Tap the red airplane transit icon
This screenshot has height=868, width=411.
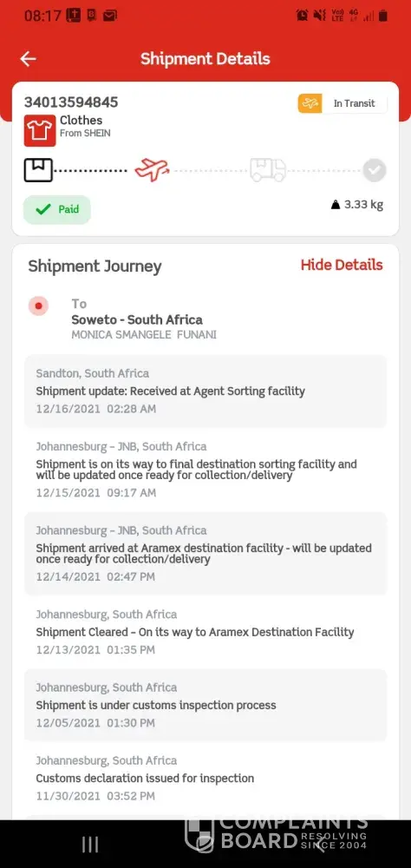click(152, 169)
